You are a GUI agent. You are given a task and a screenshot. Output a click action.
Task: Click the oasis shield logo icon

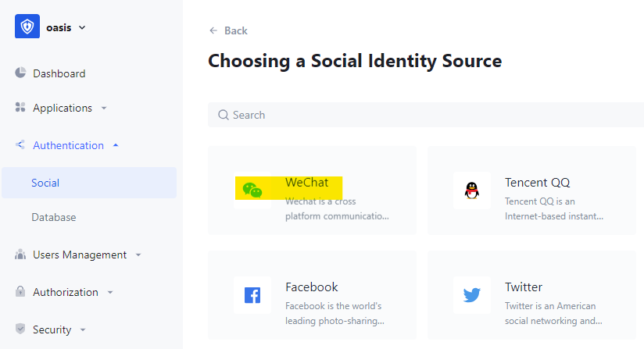pyautogui.click(x=27, y=27)
